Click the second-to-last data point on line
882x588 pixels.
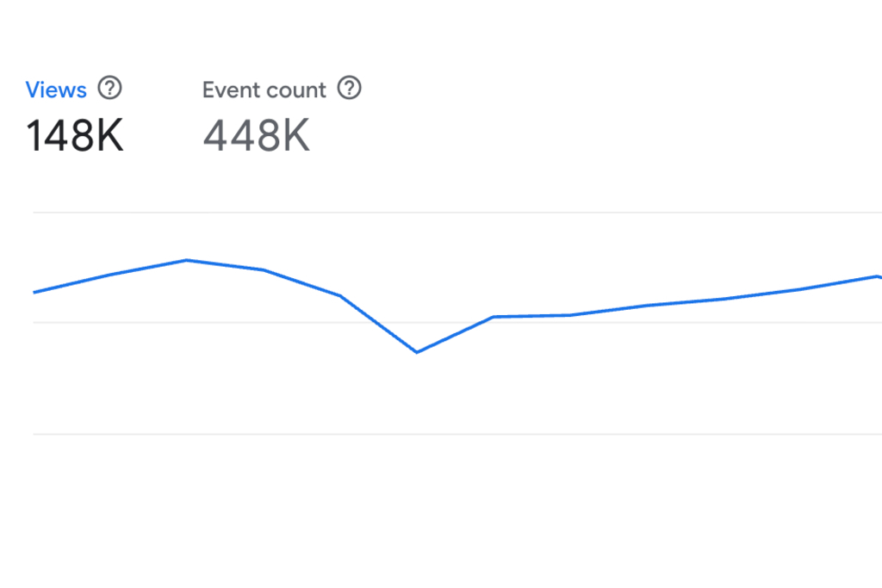800,289
